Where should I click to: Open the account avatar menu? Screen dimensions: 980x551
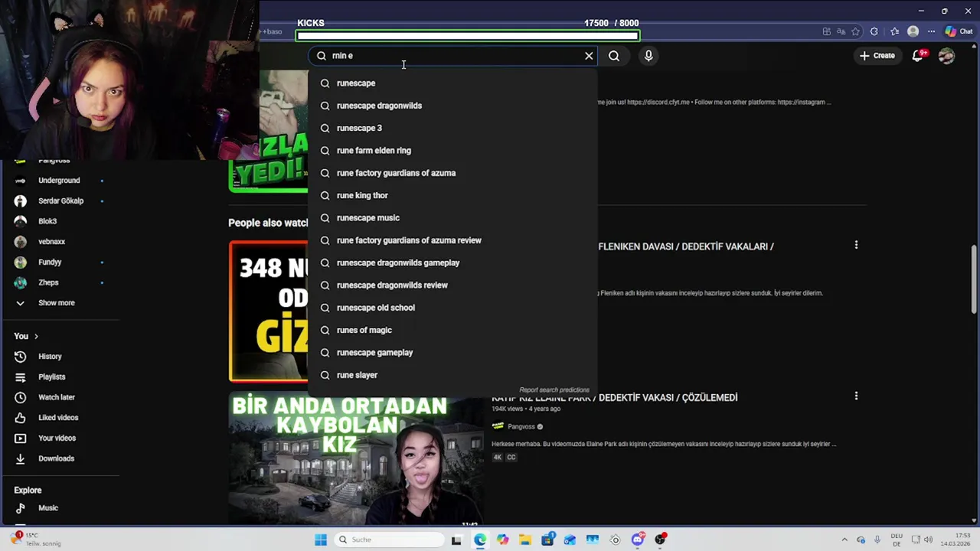pyautogui.click(x=946, y=56)
